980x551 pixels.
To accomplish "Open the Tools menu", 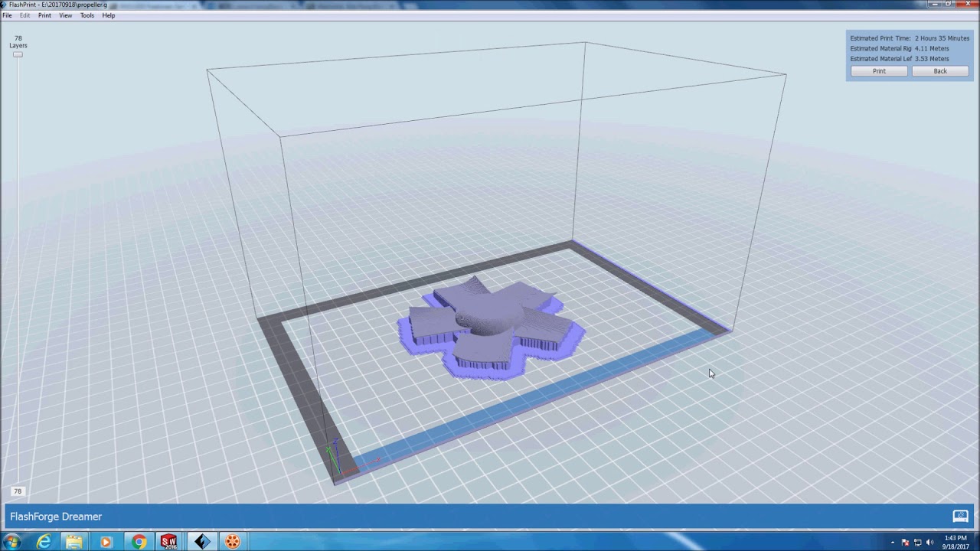I will [87, 15].
